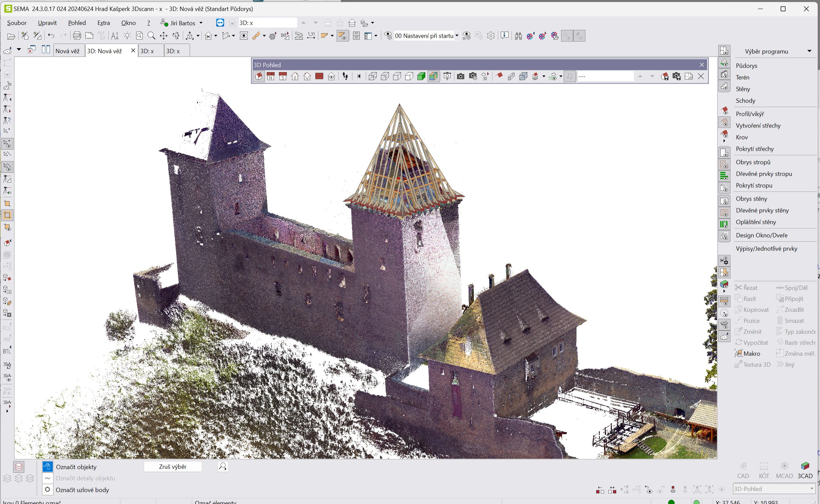Select the solid green cube render mode

coord(421,77)
